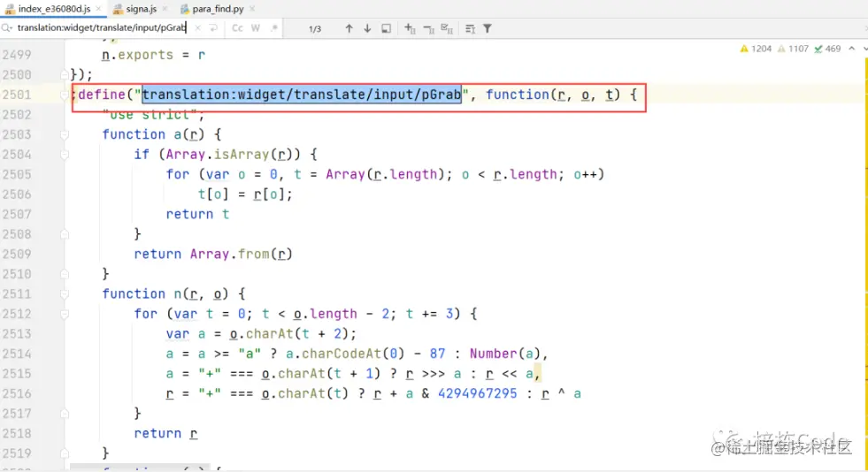
Task: Click 'return t' on line 2507
Action: tap(197, 214)
